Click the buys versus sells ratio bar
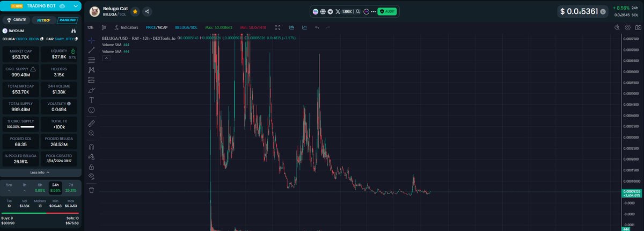Screen dimensions: 644x231 point(41,213)
